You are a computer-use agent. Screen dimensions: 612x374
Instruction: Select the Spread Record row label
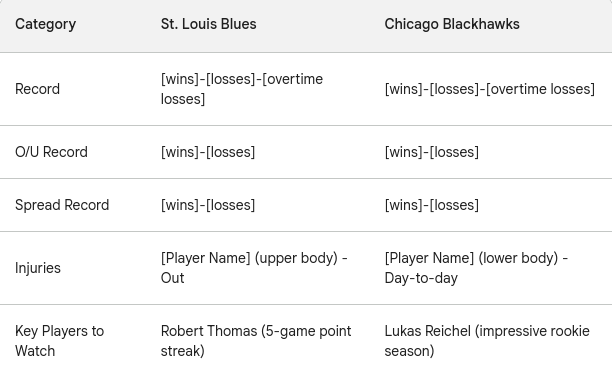click(x=62, y=205)
